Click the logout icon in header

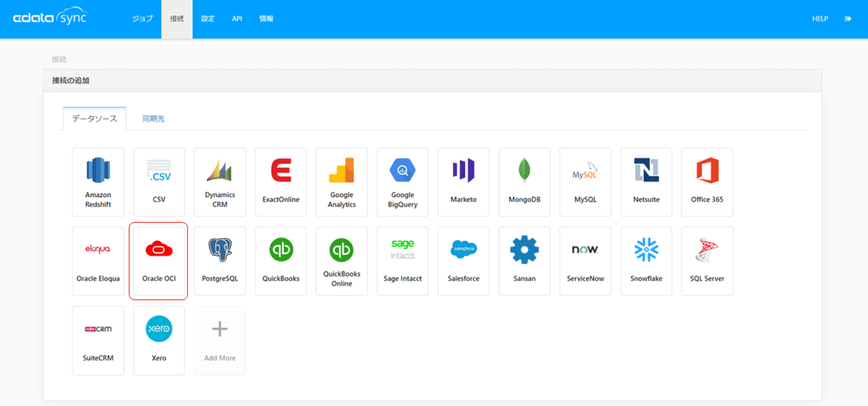[848, 19]
